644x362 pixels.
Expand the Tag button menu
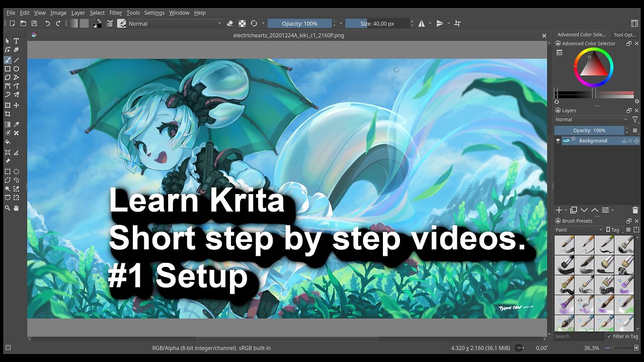tap(613, 230)
